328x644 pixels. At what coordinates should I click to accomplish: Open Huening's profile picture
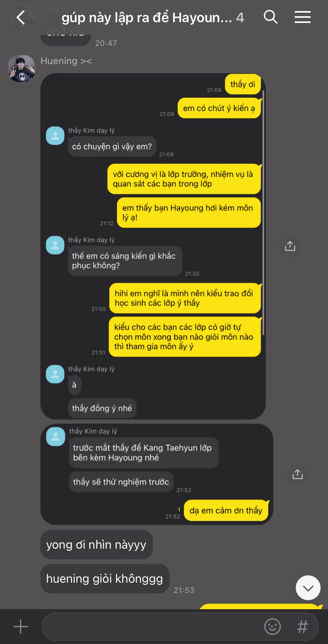(22, 68)
